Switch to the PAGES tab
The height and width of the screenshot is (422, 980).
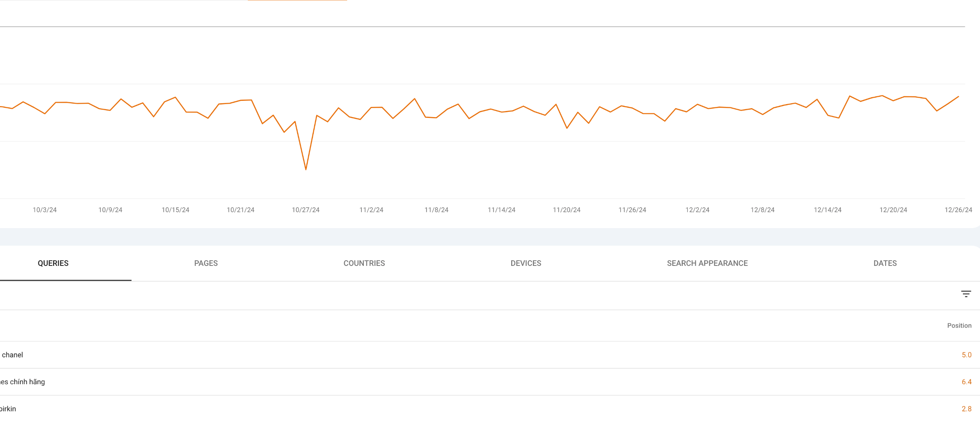pyautogui.click(x=206, y=263)
